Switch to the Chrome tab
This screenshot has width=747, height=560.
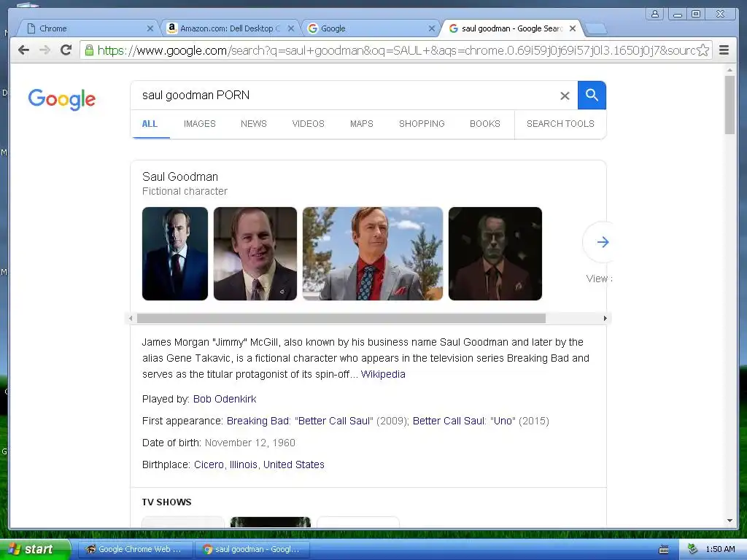coord(88,28)
